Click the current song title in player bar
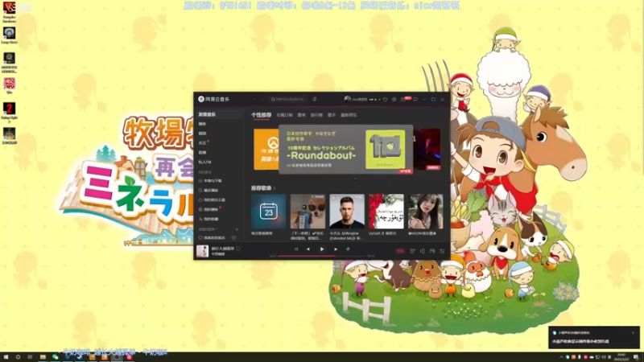The height and width of the screenshot is (362, 644). [x=223, y=249]
